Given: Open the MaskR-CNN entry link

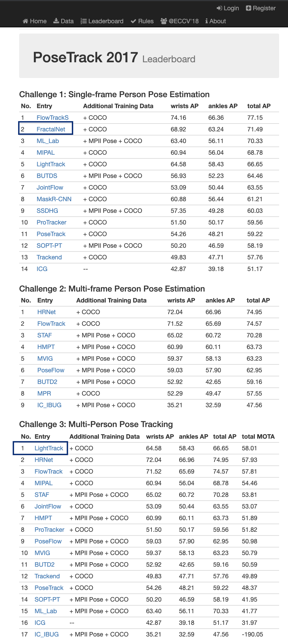Looking at the screenshot, I should [54, 199].
